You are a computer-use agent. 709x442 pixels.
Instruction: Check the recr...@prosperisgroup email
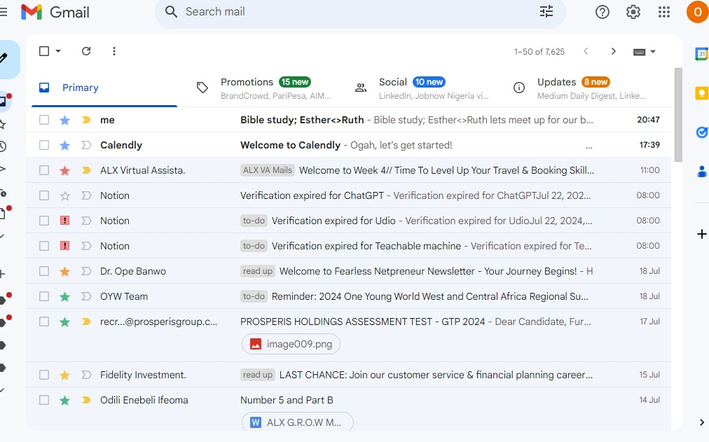(44, 321)
